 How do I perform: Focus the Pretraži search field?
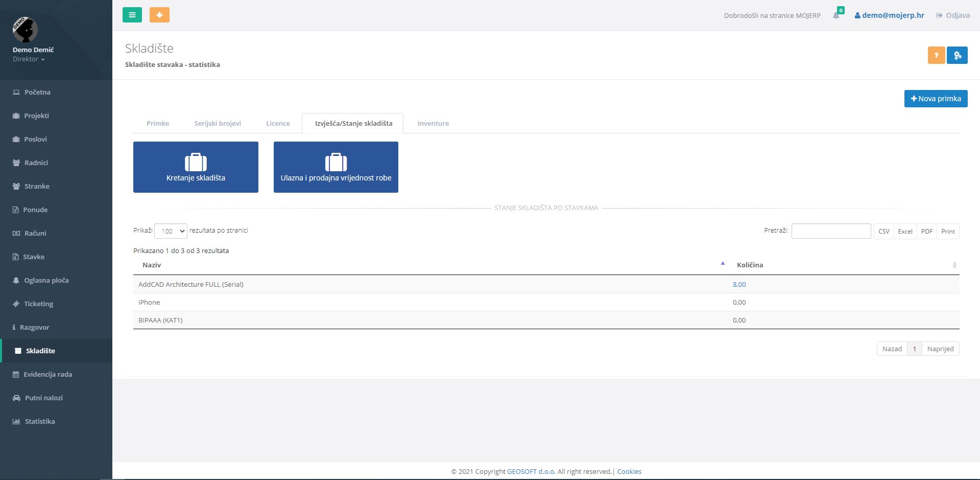coord(831,231)
